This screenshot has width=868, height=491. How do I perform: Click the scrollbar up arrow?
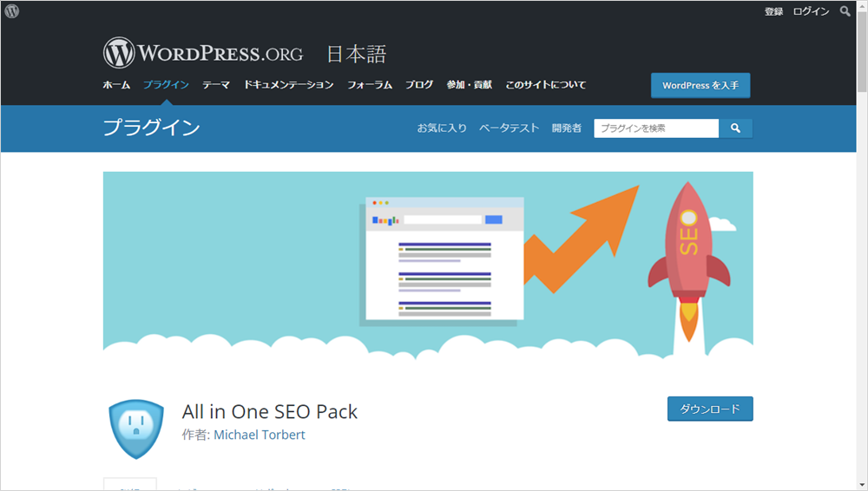tap(862, 5)
